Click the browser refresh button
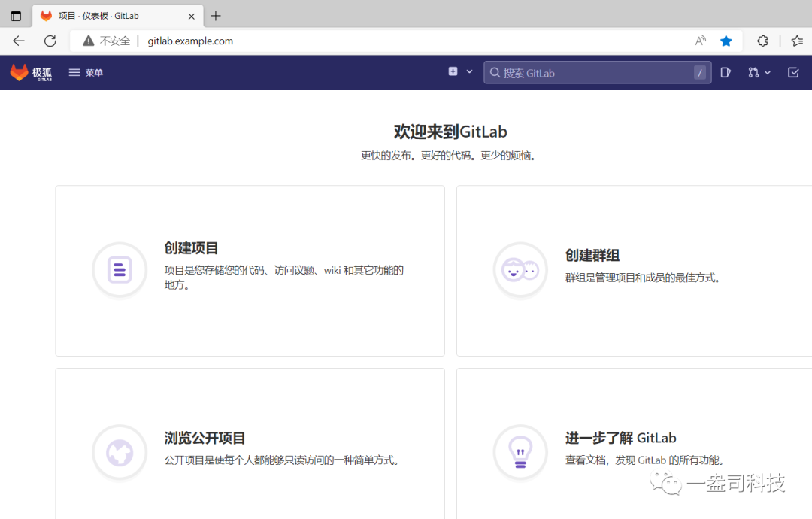Image resolution: width=812 pixels, height=519 pixels. tap(50, 41)
